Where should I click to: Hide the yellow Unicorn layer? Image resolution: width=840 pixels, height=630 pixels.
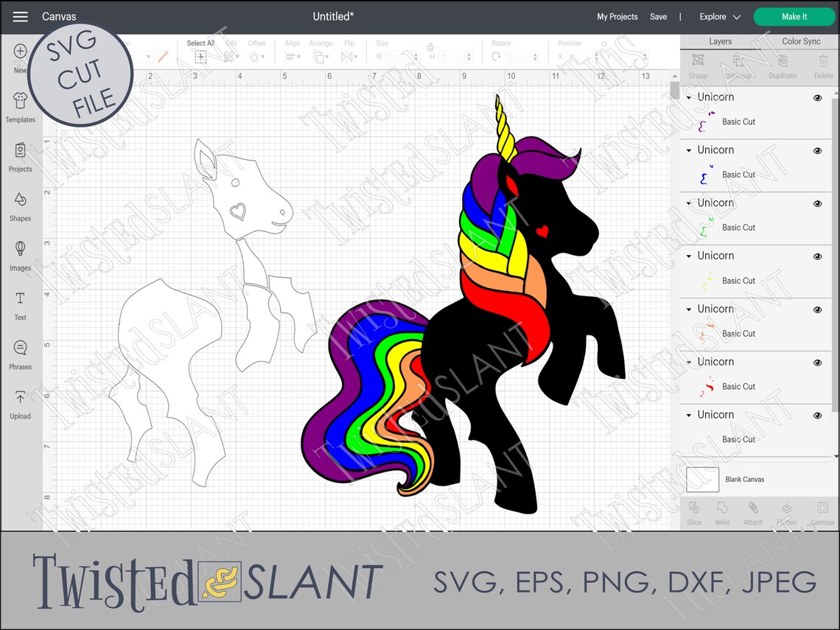(817, 256)
